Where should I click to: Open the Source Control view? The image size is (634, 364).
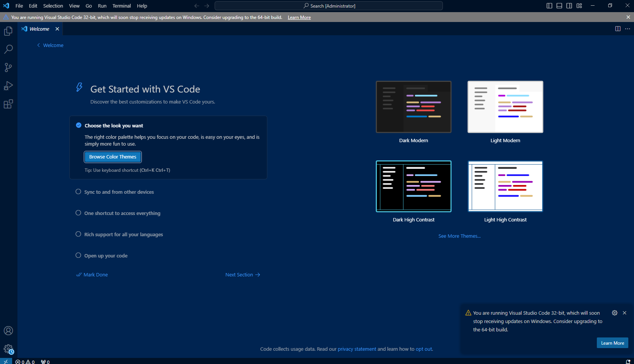(x=8, y=67)
